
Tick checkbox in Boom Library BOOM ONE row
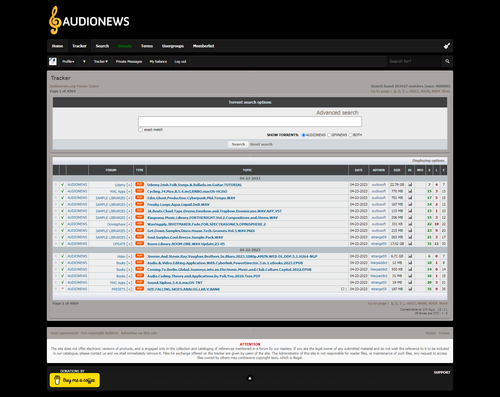[x=56, y=244]
